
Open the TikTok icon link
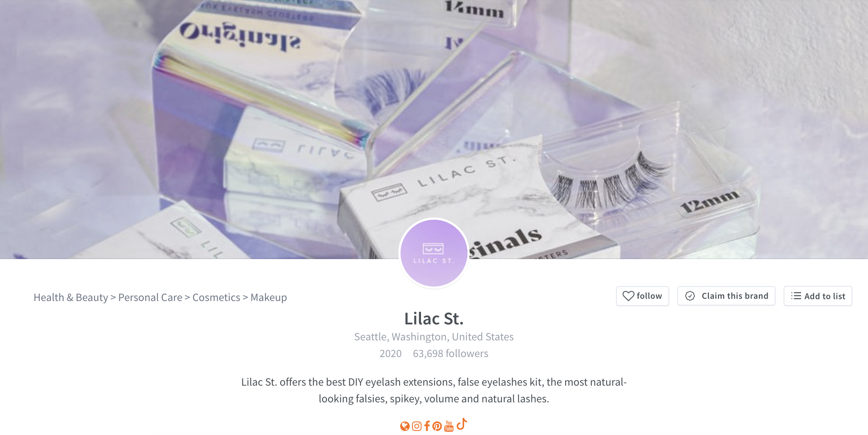(x=461, y=424)
